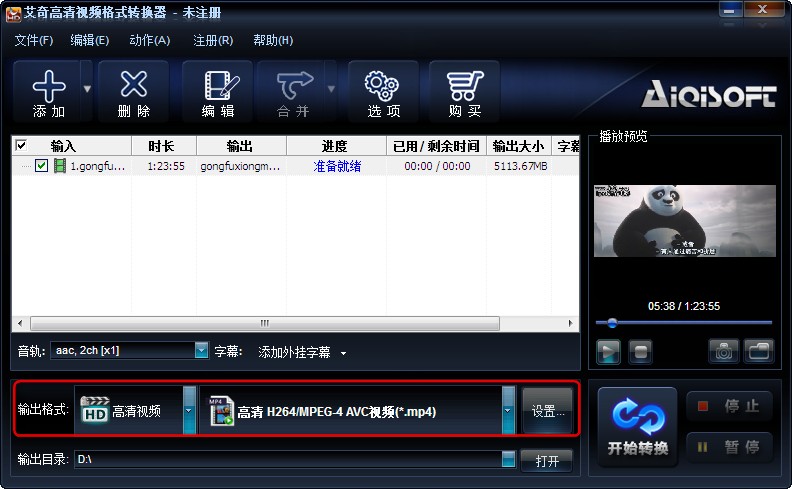Open the 帮助(H) menu
This screenshot has width=792, height=489.
273,40
